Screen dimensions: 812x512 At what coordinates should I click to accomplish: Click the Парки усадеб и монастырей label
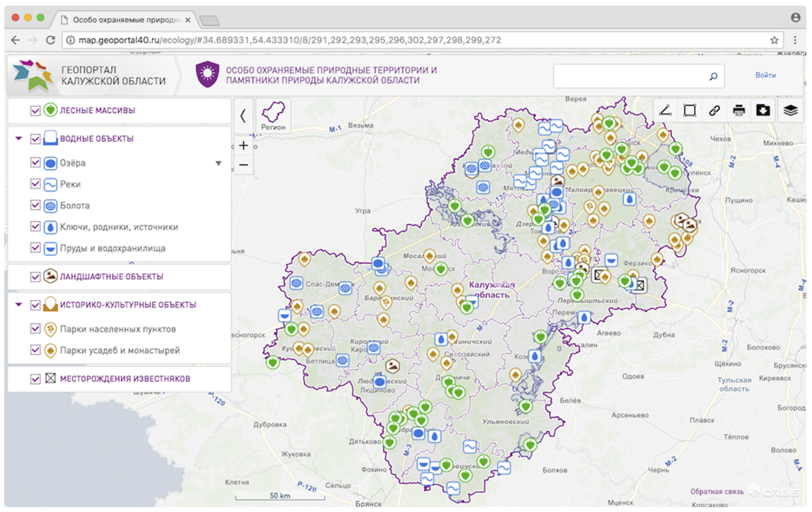pos(120,350)
